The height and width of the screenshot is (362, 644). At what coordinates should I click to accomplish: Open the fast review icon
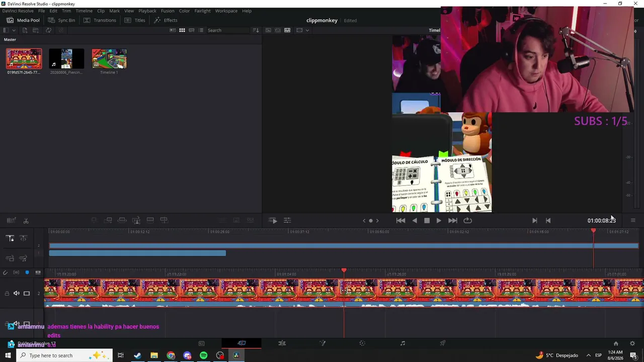273,220
